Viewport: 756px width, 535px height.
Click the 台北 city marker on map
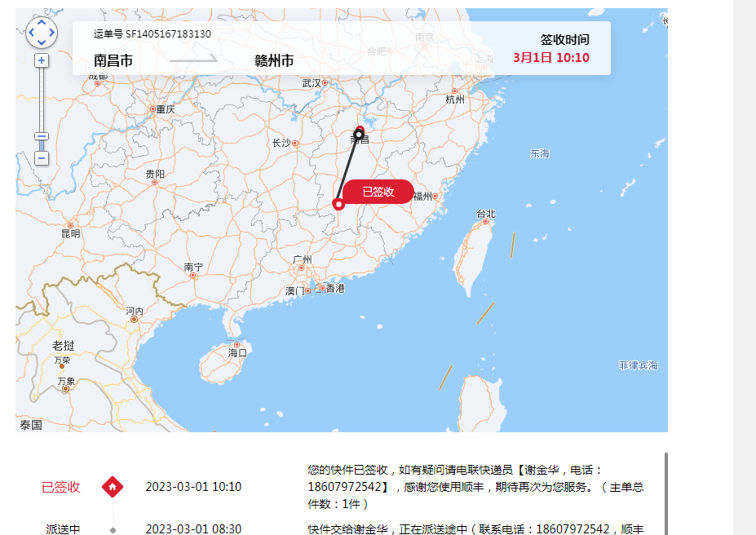485,222
